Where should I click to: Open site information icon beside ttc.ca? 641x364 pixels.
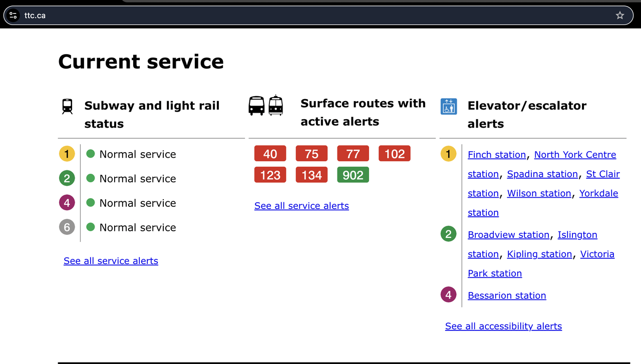pyautogui.click(x=14, y=15)
